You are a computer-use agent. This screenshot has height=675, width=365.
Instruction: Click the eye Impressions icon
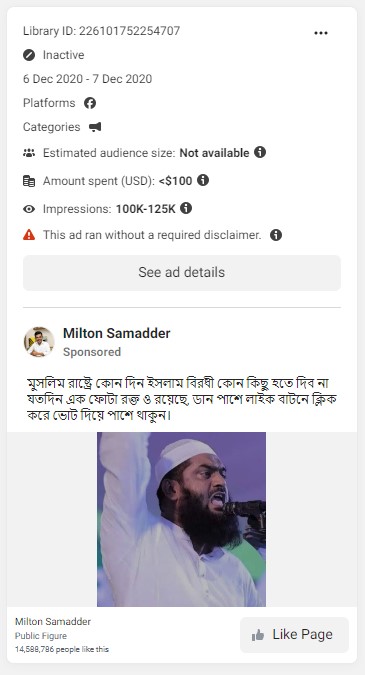[29, 209]
